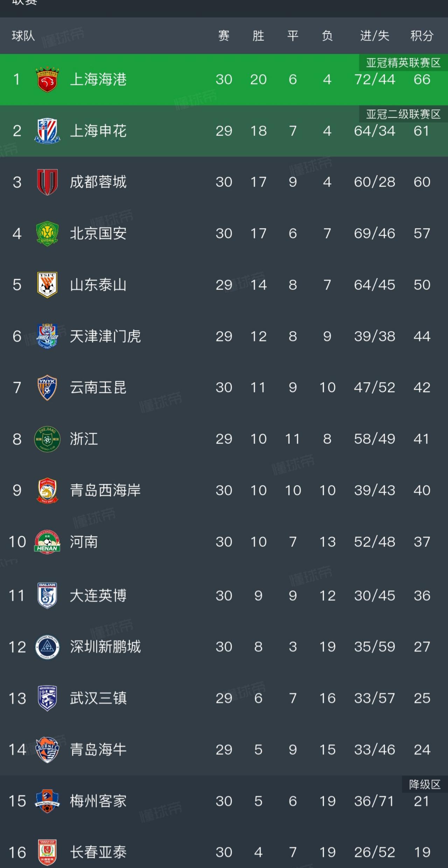Tap the 降级区 relegation zone label
448x868 pixels.
tap(425, 785)
